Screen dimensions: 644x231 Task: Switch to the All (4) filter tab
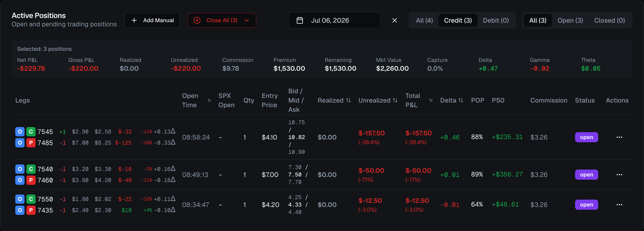tap(424, 20)
